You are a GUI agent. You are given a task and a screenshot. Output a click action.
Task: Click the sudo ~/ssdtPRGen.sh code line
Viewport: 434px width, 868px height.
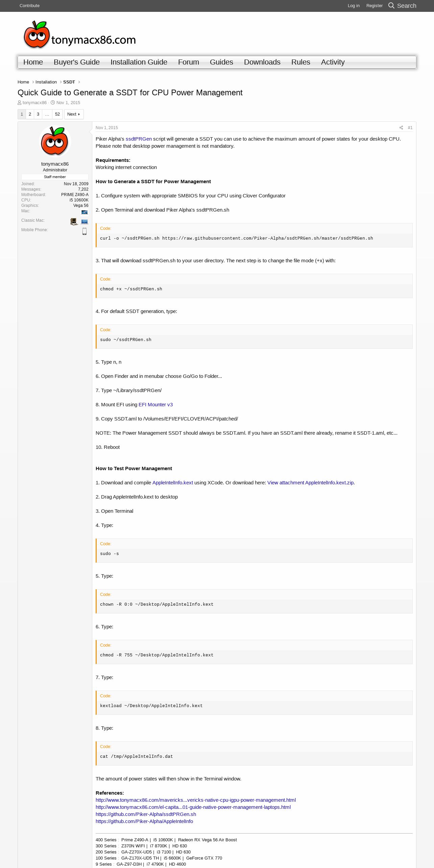pyautogui.click(x=126, y=340)
